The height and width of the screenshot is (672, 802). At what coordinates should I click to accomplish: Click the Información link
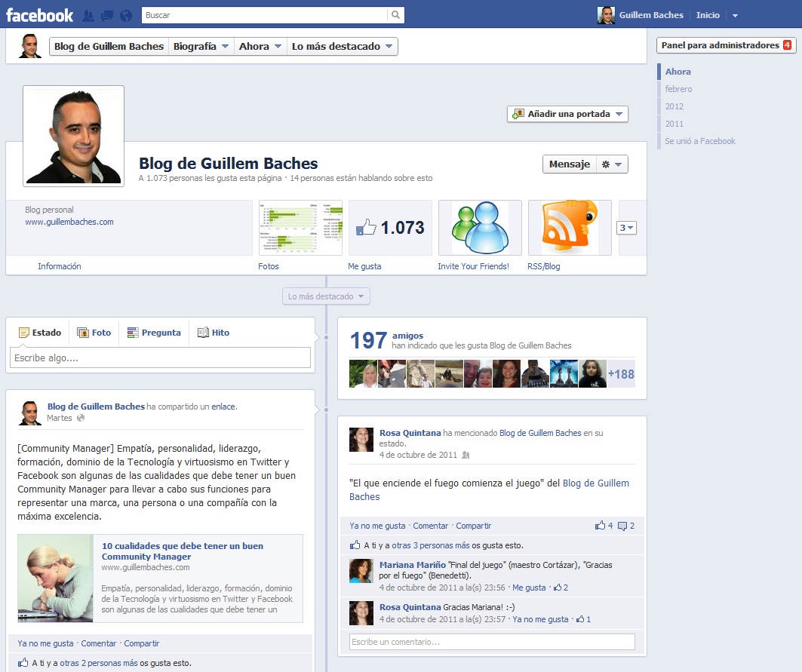click(x=60, y=266)
